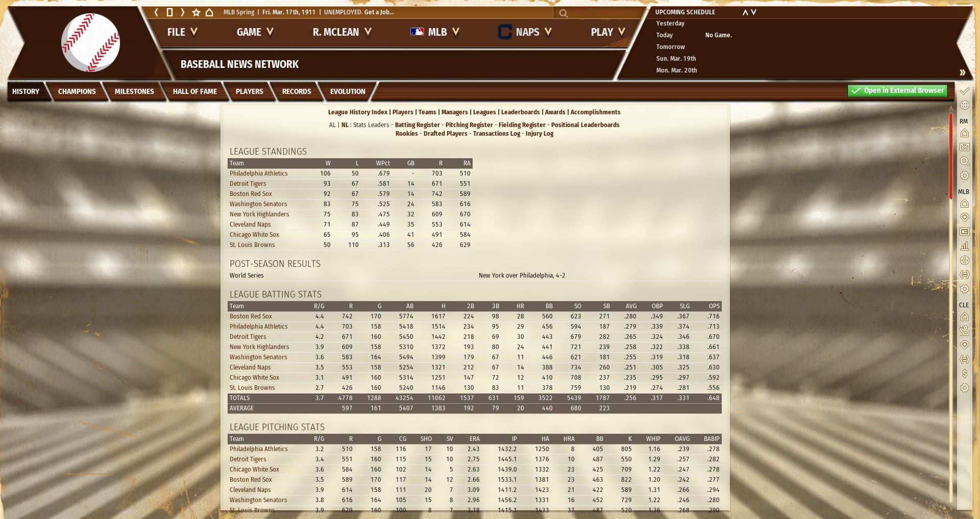
Task: Open the RM settings gear icon
Action: tap(964, 176)
